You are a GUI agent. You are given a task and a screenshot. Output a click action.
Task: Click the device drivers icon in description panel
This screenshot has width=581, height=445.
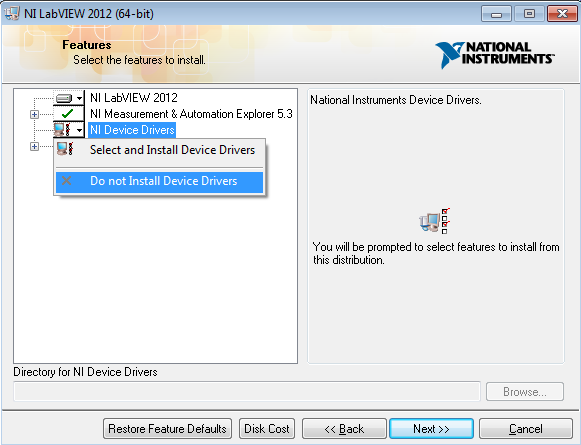click(x=435, y=221)
